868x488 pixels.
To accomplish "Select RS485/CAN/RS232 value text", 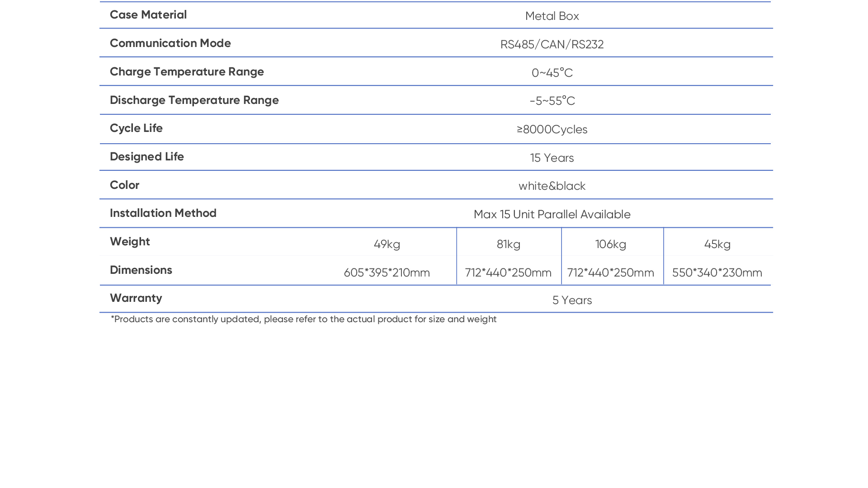I will (552, 45).
